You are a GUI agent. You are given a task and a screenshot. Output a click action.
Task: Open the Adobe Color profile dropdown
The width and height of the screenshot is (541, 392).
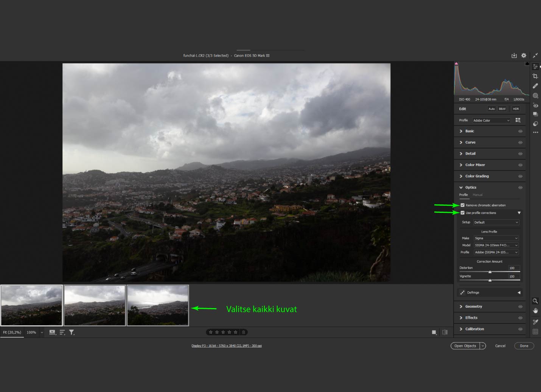pyautogui.click(x=491, y=120)
